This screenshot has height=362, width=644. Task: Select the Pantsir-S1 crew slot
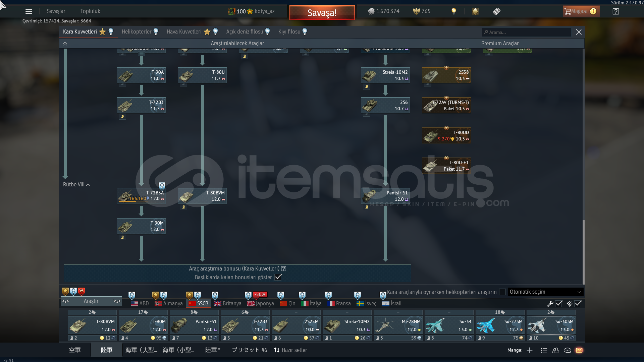click(x=194, y=325)
